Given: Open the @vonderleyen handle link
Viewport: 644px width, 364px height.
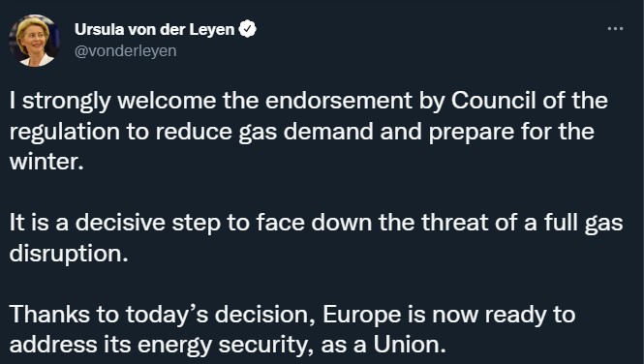Looking at the screenshot, I should click(x=126, y=51).
